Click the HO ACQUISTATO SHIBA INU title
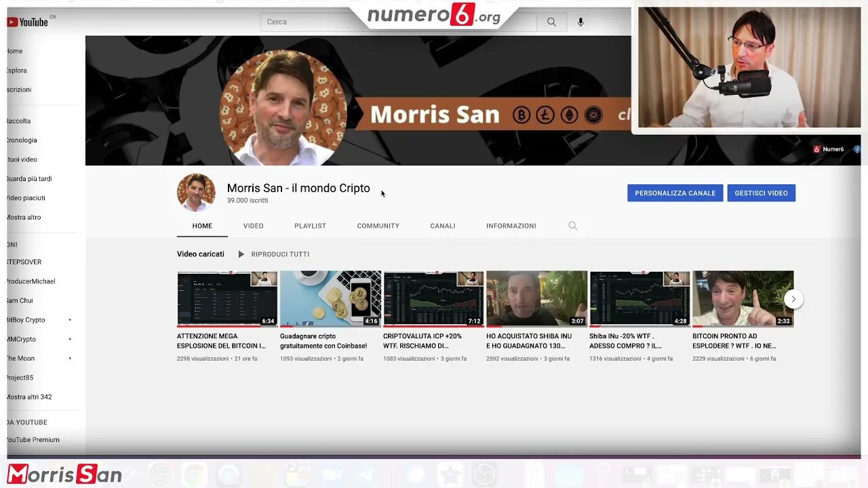 529,341
